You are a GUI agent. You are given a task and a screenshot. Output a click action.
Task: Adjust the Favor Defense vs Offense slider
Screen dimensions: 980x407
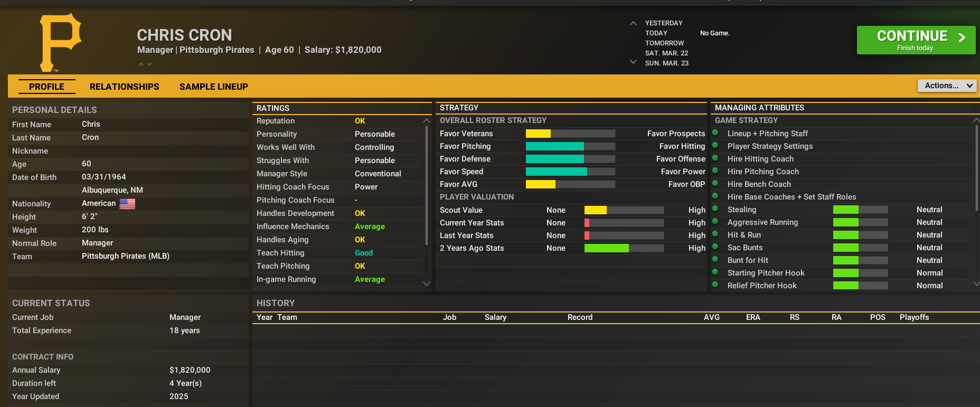(570, 159)
